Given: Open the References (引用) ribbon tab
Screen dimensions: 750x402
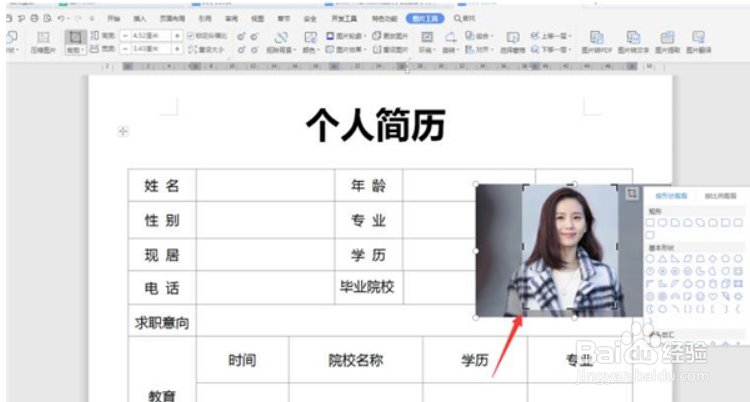Looking at the screenshot, I should point(205,19).
